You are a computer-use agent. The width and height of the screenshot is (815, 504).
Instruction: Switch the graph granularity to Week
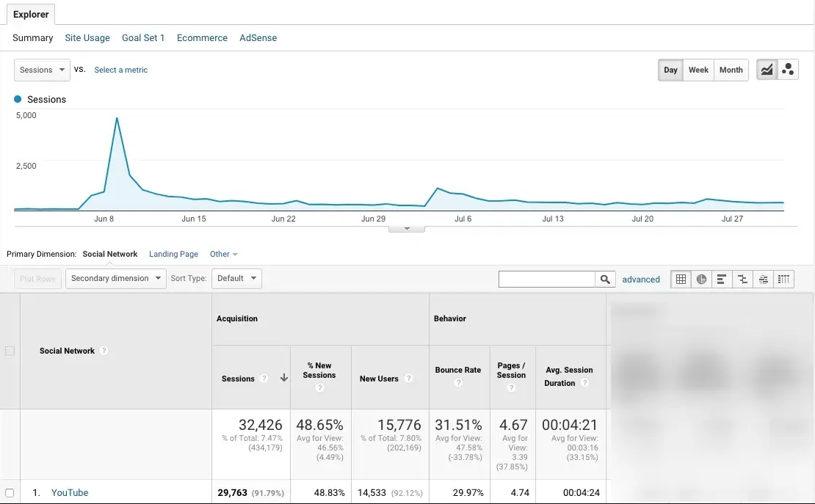(x=698, y=69)
